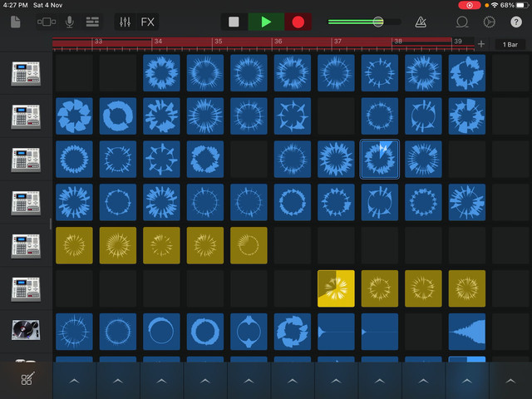Jump to bar 34 on ruler
This screenshot has width=532, height=399.
(158, 41)
